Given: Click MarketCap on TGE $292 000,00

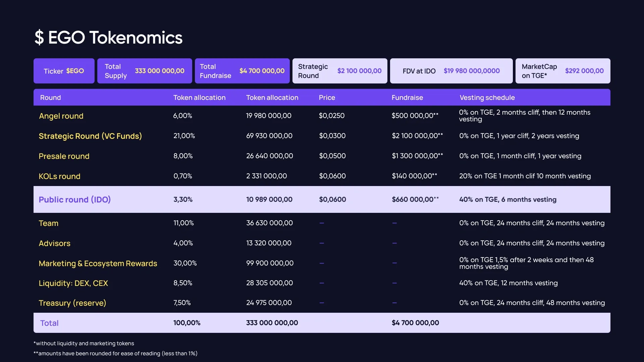Looking at the screenshot, I should pyautogui.click(x=563, y=71).
